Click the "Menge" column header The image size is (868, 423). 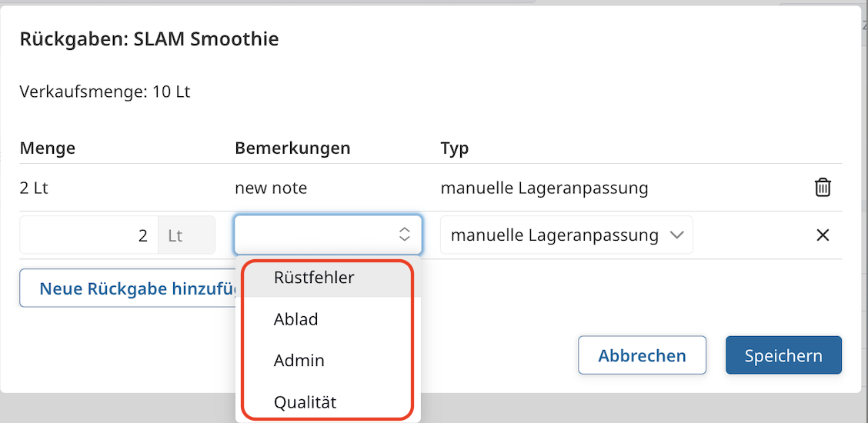pos(48,148)
